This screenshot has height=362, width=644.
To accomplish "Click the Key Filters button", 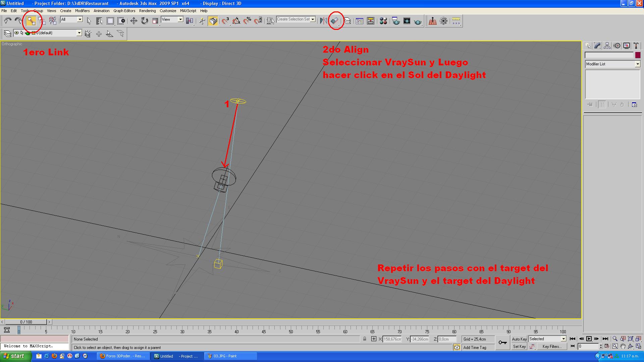I will click(552, 347).
